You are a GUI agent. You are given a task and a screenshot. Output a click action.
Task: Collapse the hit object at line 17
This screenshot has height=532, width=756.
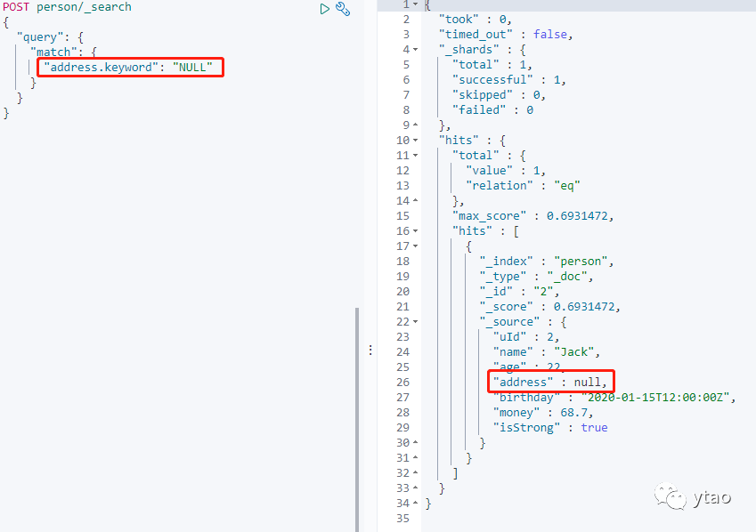416,246
